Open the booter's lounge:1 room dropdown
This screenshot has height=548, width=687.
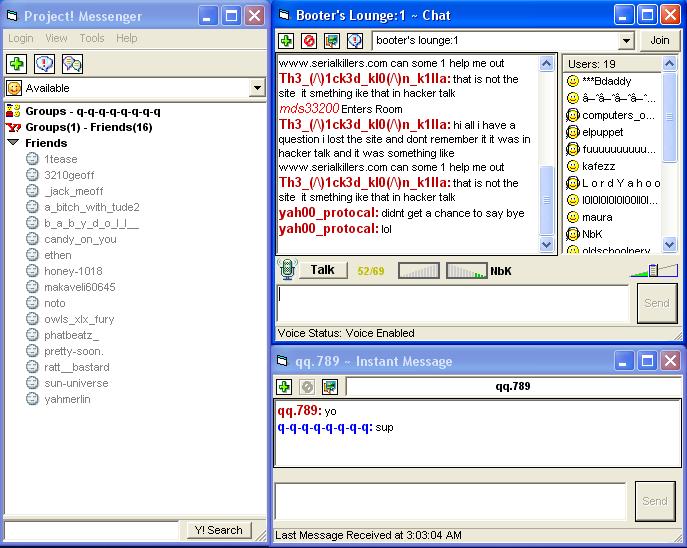click(626, 41)
